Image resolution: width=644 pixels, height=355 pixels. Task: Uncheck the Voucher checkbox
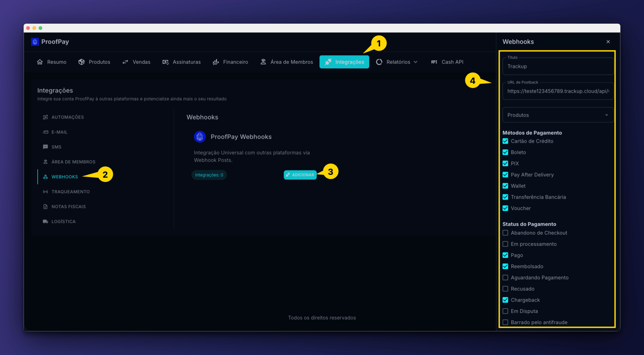tap(505, 208)
